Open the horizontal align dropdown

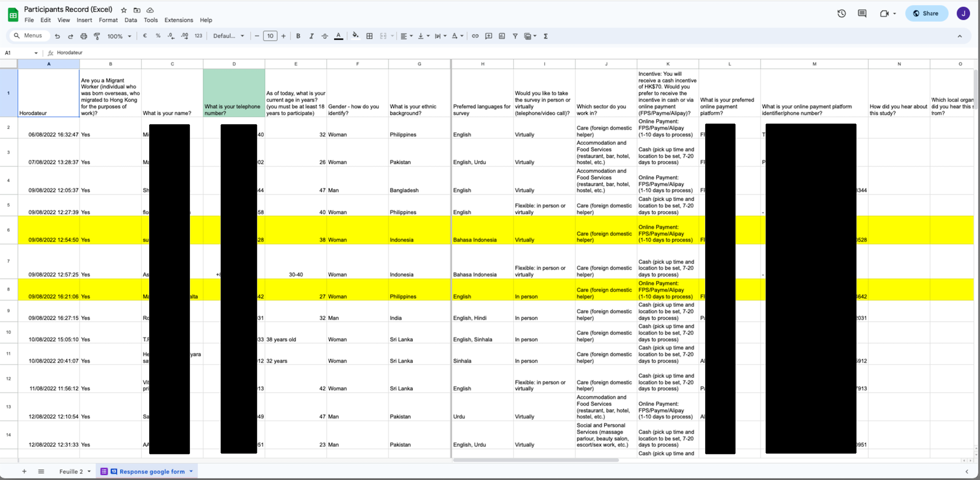(406, 36)
